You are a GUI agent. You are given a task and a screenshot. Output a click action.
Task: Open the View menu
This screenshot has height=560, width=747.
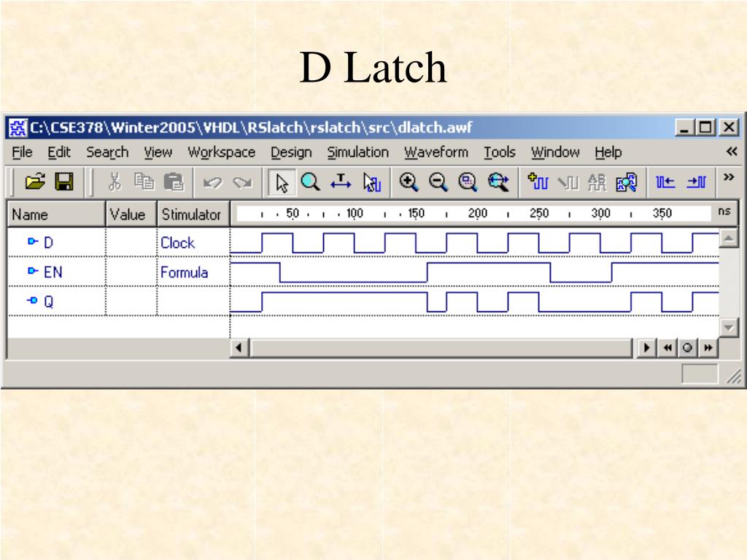pos(158,152)
